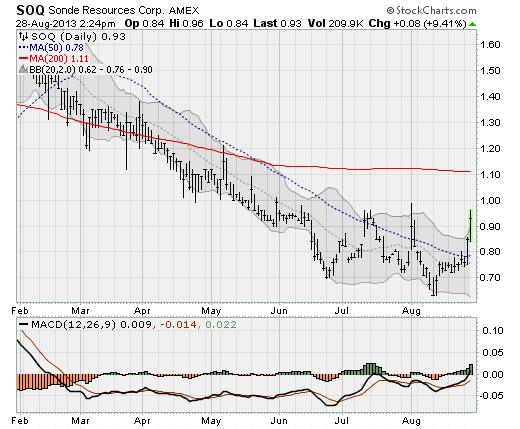Screen dimensions: 520x429
Task: Click the MA(200) 1.11 legend entry
Action: click(x=59, y=59)
